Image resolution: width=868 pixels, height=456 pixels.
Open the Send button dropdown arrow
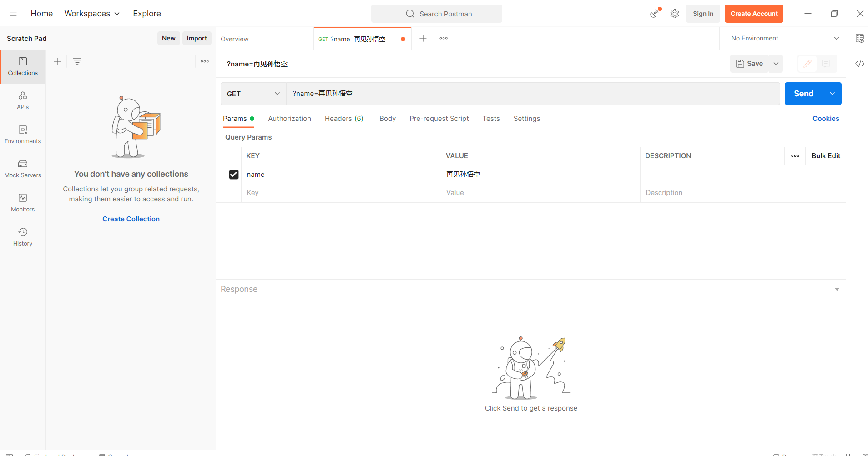[x=832, y=94]
